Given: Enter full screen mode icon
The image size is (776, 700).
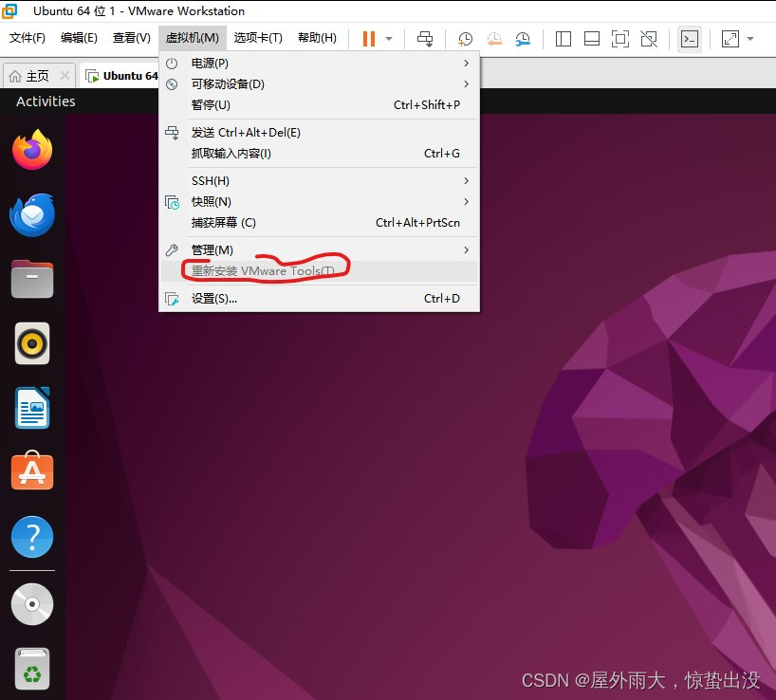Looking at the screenshot, I should (620, 39).
